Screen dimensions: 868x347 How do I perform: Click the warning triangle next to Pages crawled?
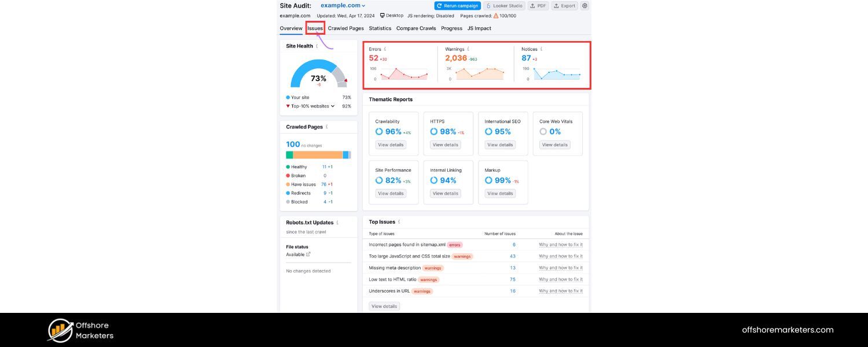[495, 16]
